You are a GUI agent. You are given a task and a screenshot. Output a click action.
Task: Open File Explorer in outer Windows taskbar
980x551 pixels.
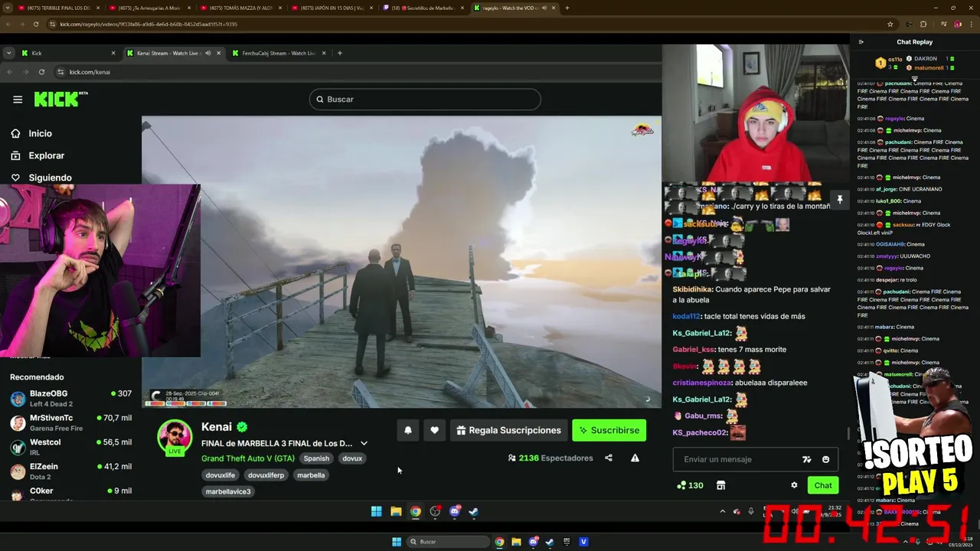point(516,542)
